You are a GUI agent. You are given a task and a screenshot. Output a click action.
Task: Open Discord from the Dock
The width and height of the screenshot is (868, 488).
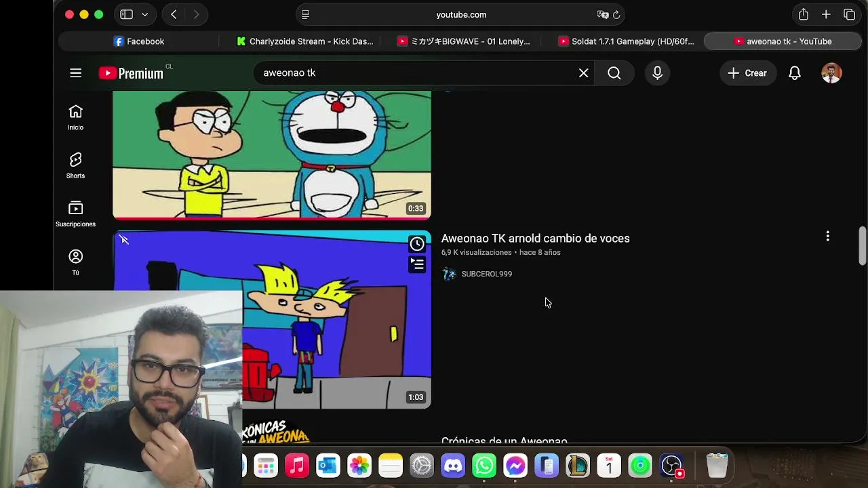click(453, 466)
